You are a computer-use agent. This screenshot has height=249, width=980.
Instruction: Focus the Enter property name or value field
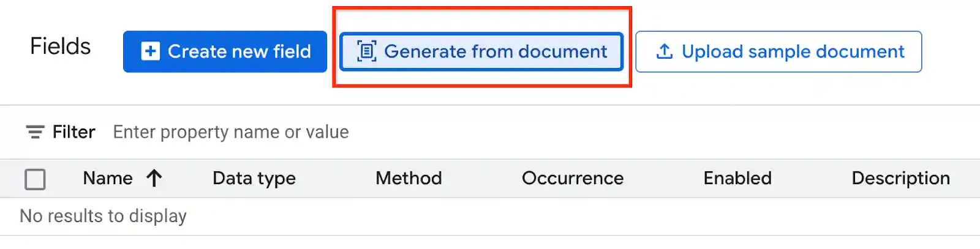click(x=231, y=132)
